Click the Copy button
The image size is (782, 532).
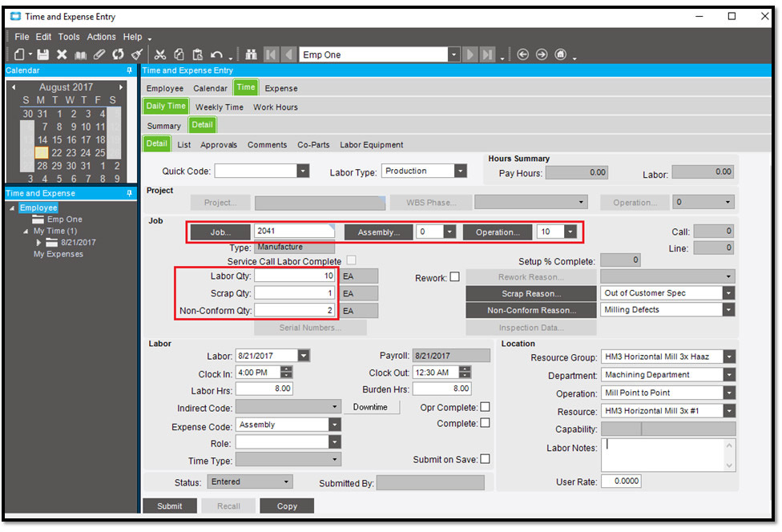287,506
